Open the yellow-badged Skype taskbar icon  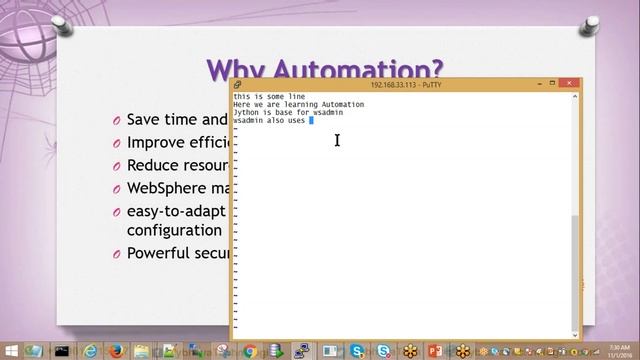(x=357, y=351)
